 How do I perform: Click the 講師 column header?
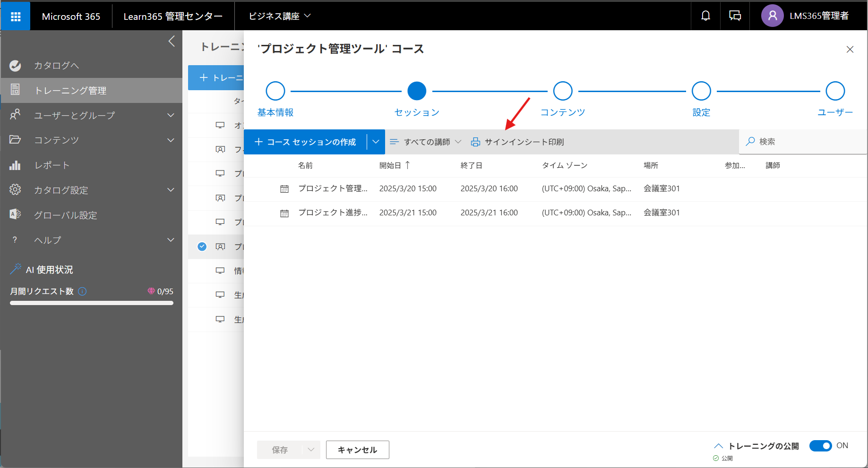pos(773,165)
